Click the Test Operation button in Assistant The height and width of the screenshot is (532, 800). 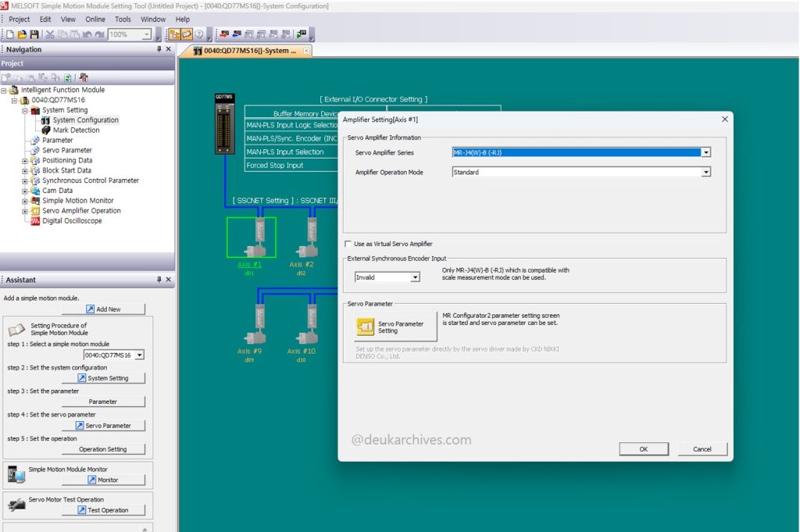(104, 509)
